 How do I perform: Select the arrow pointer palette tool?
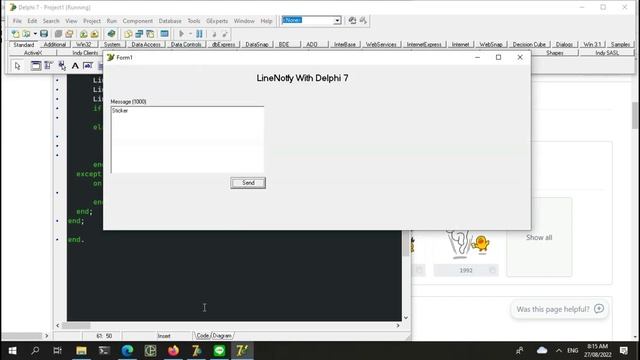[x=18, y=66]
